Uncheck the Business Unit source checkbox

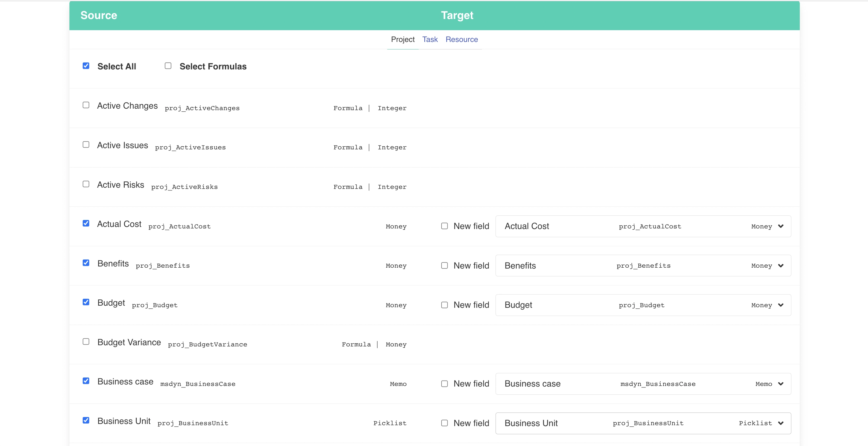coord(86,420)
